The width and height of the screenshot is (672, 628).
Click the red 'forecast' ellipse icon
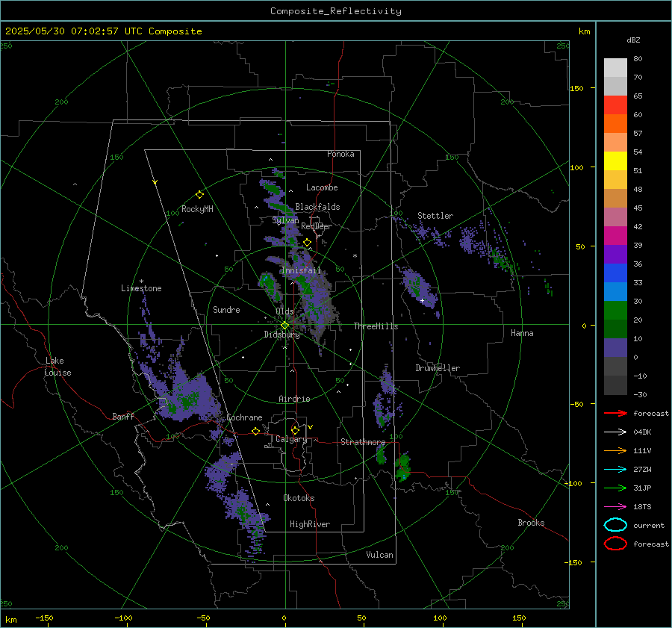(615, 544)
